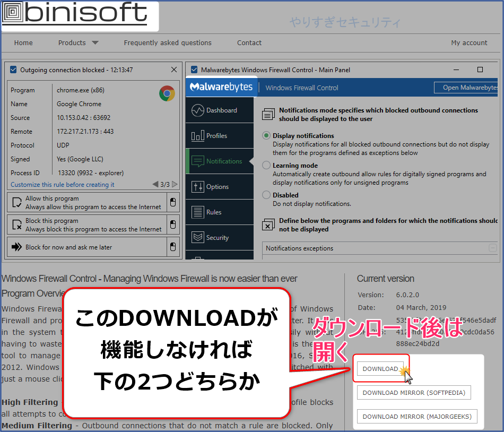Click the Block this program document icon
This screenshot has width=504, height=432.
[17, 224]
